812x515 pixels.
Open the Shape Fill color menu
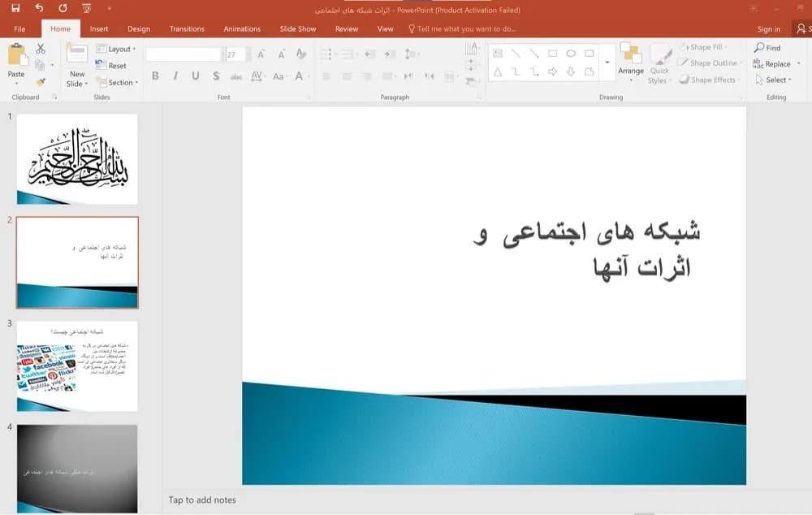[x=702, y=47]
